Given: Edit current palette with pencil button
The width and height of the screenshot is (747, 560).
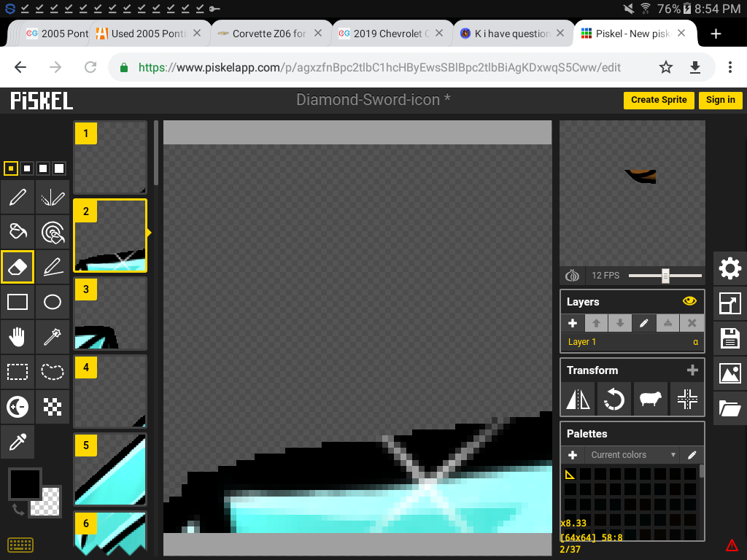Looking at the screenshot, I should tap(692, 455).
